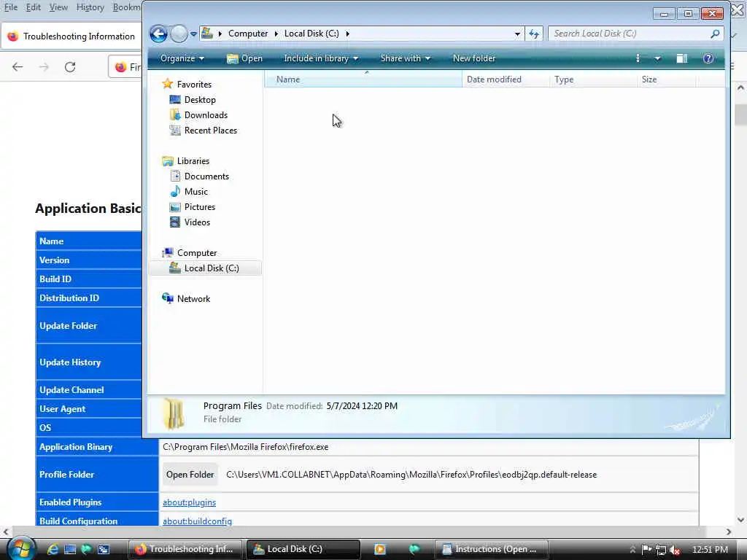Click Open in the Explorer toolbar
The width and height of the screenshot is (747, 560).
(245, 58)
